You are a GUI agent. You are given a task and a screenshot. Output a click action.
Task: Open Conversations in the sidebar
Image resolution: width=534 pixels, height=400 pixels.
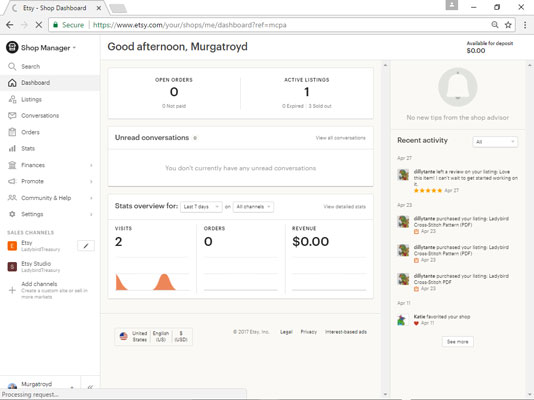40,116
